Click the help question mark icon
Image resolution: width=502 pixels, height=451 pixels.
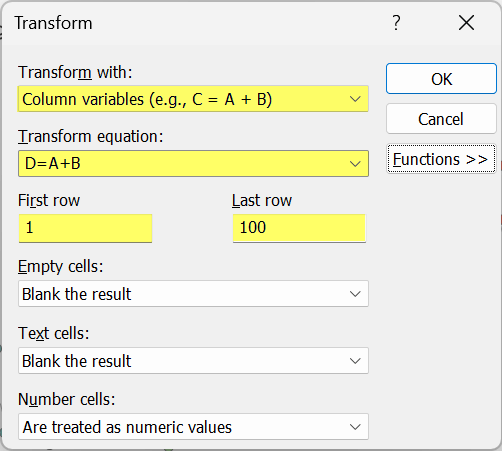396,23
